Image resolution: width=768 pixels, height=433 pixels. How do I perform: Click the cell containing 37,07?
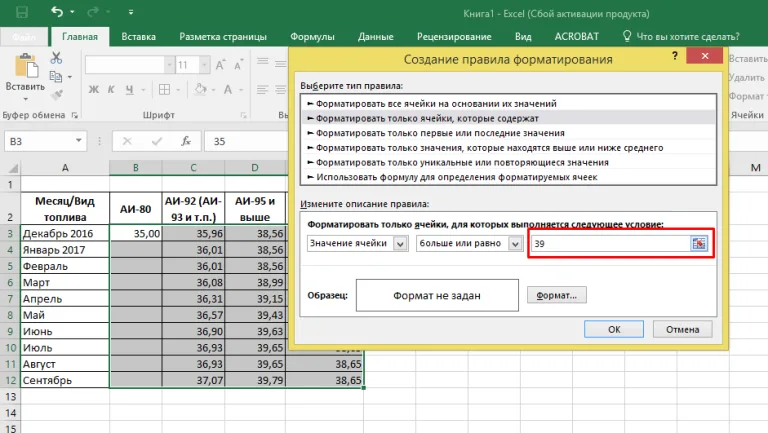pos(193,380)
